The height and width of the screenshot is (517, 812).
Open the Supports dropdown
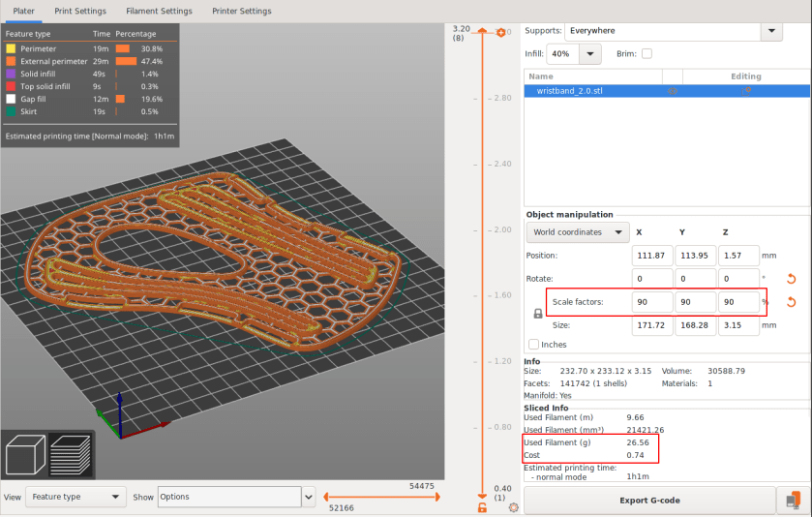coord(770,31)
